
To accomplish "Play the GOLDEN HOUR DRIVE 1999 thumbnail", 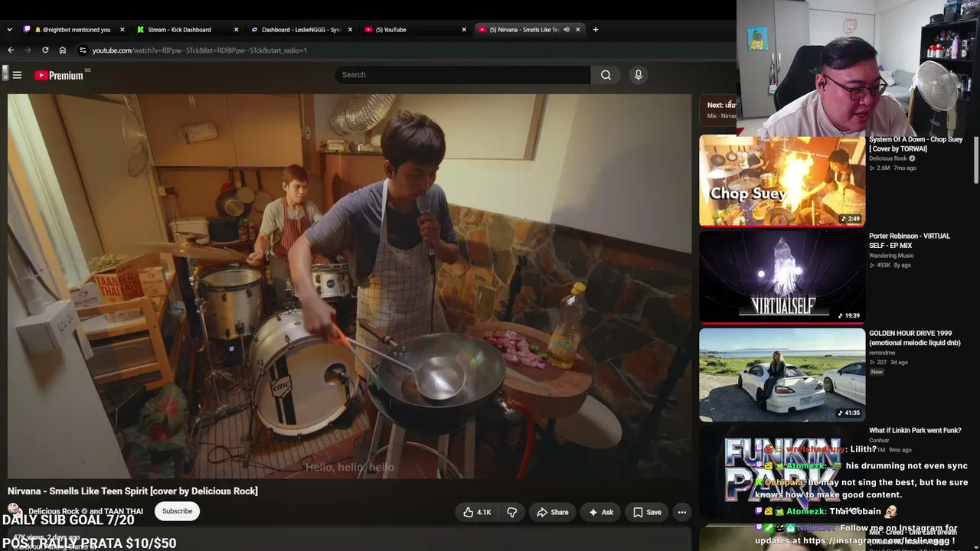I will (x=782, y=374).
